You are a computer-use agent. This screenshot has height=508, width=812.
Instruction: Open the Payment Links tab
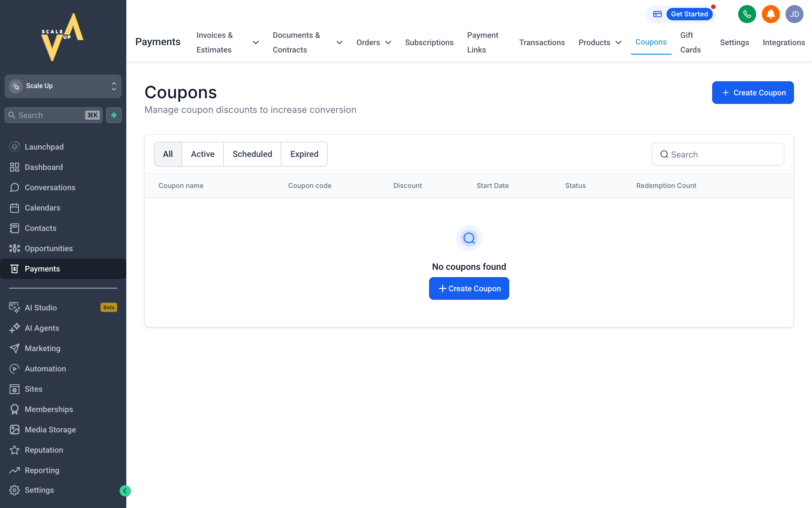tap(482, 42)
